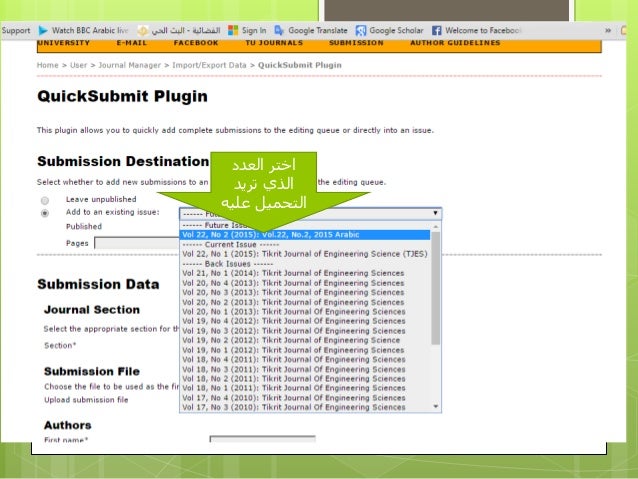Choose Vol 21, No 1 (2014) option

305,273
